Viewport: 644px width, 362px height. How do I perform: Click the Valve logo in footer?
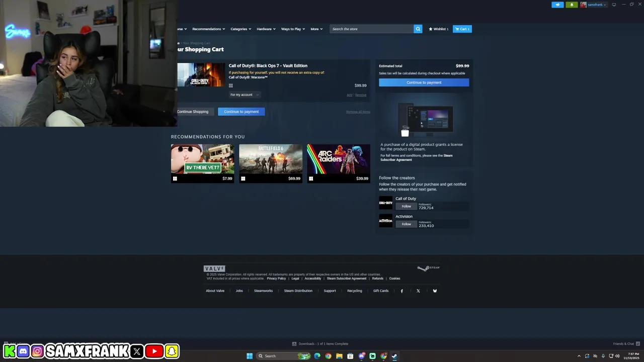(x=214, y=268)
